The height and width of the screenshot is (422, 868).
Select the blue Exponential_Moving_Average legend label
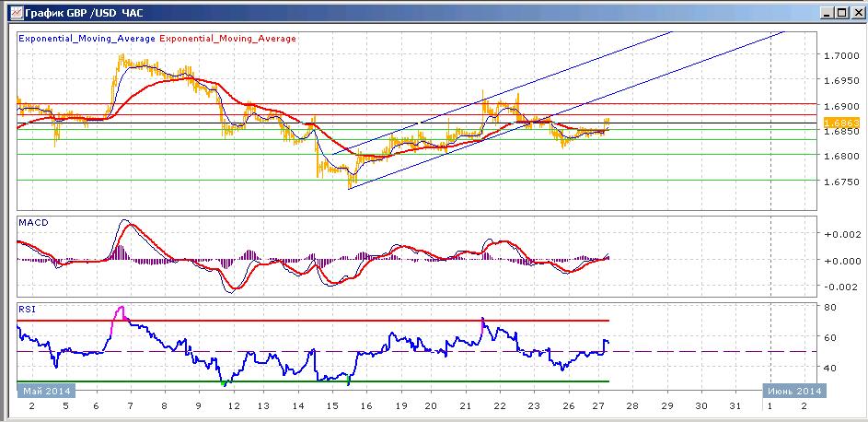87,39
